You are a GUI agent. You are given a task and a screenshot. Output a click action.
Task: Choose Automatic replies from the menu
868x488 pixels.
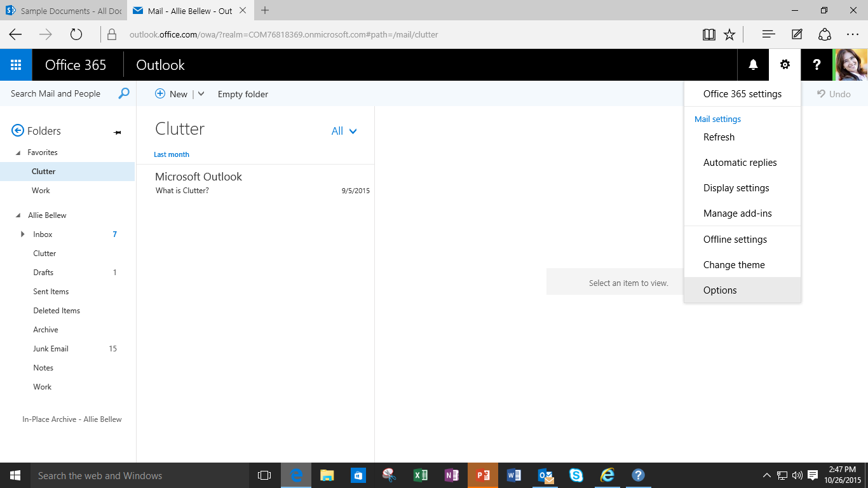739,162
